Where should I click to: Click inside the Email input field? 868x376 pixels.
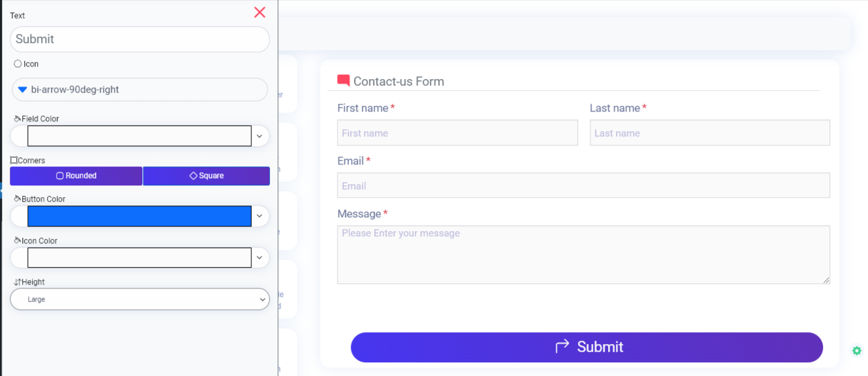click(x=583, y=185)
